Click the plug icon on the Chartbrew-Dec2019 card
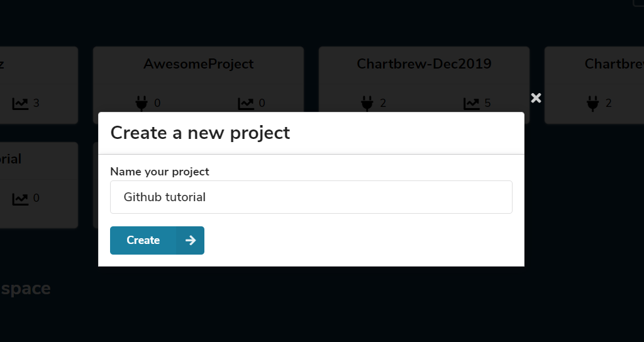Image resolution: width=644 pixels, height=342 pixels. point(367,103)
